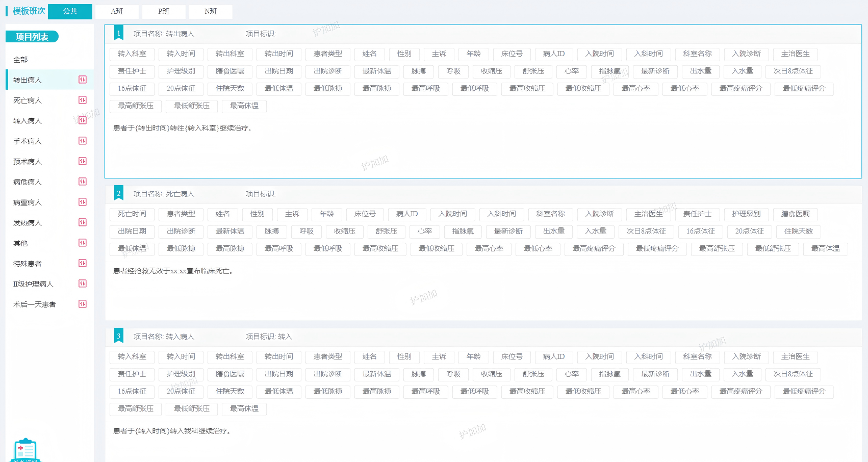The height and width of the screenshot is (462, 868).
Task: Insert 最新诊断 tag in 死亡病人 template
Action: 508,232
